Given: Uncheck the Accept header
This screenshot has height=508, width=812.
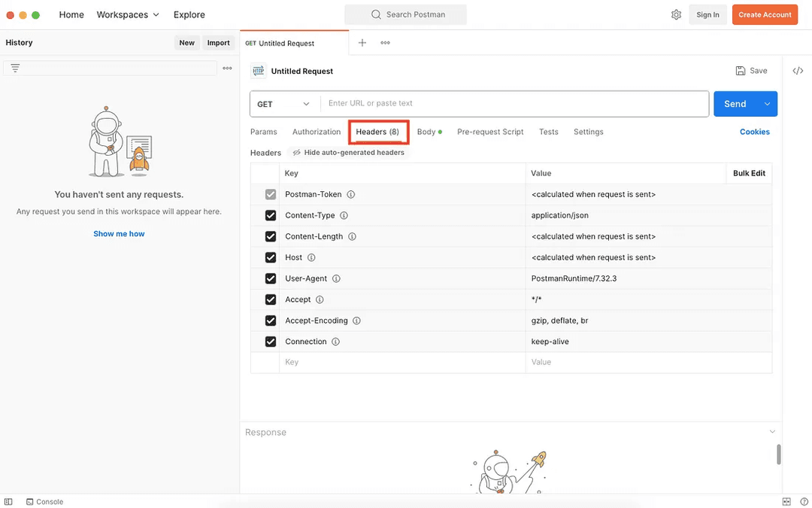Looking at the screenshot, I should pyautogui.click(x=271, y=300).
